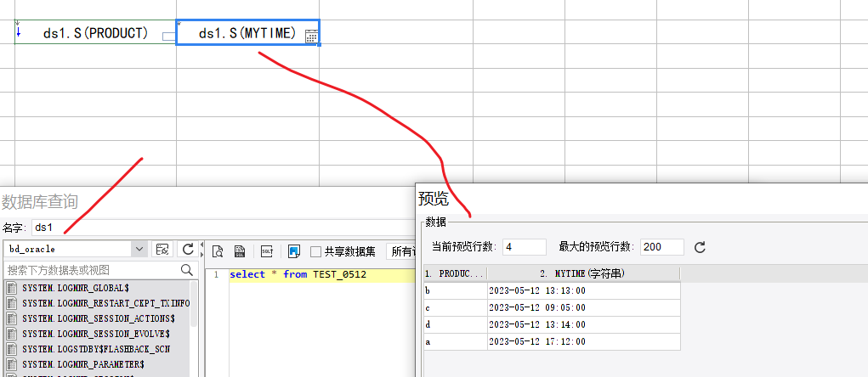The image size is (868, 377).
Task: Refresh the database table list
Action: [188, 250]
